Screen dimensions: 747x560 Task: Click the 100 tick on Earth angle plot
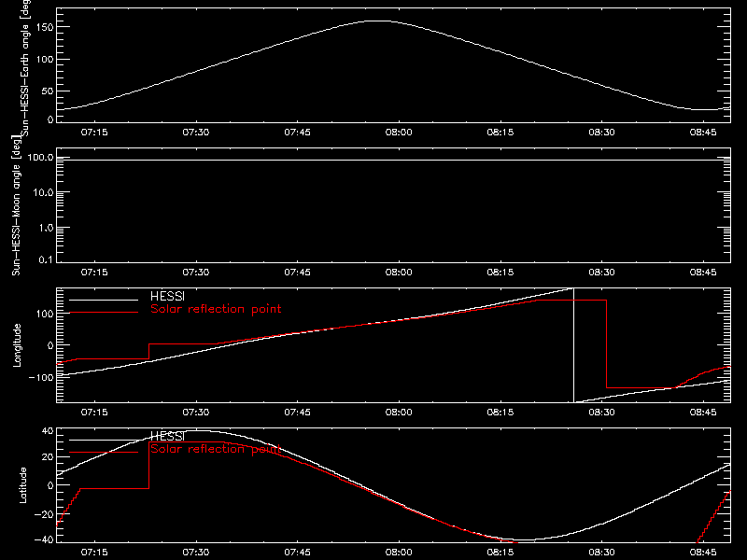point(45,60)
